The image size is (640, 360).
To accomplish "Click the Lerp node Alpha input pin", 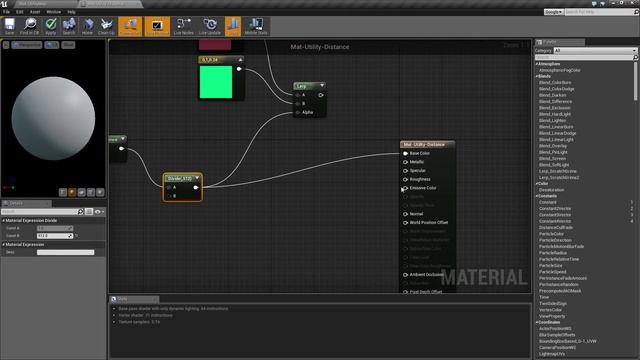I will point(298,112).
